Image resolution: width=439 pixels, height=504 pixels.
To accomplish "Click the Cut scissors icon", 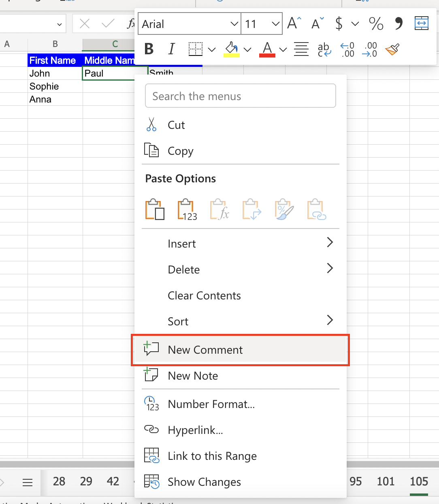I will (x=151, y=124).
